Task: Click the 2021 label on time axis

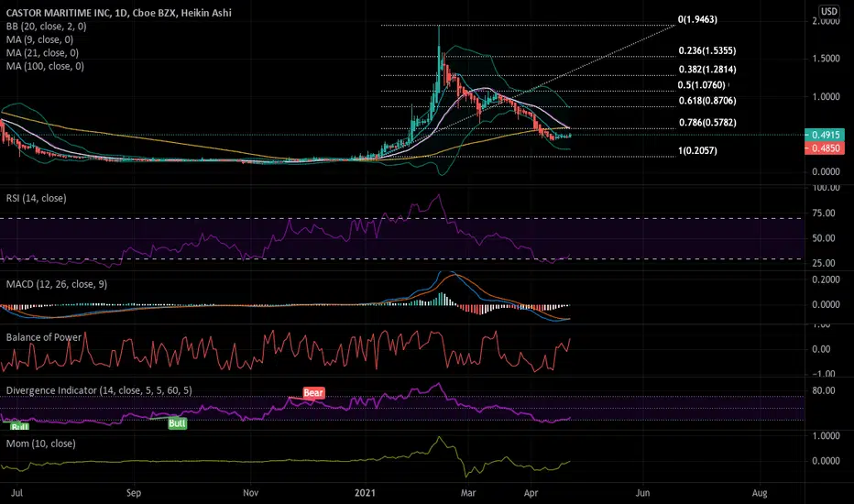Action: [x=365, y=493]
